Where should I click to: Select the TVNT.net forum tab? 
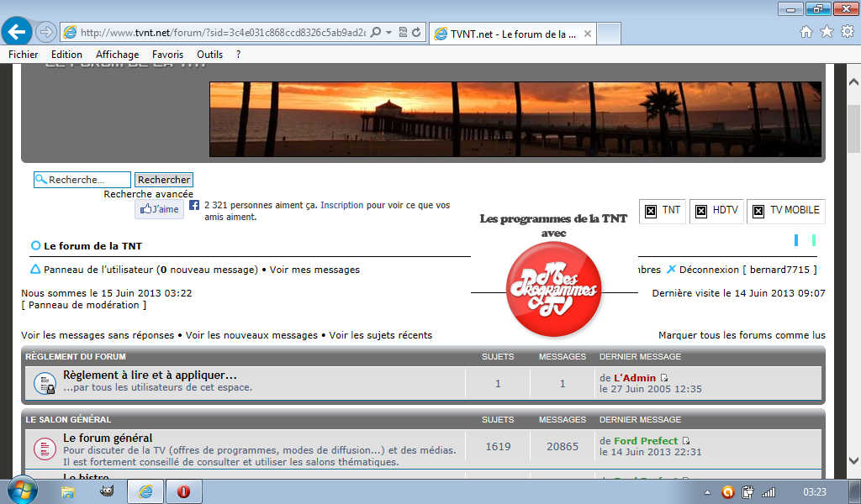tap(512, 34)
